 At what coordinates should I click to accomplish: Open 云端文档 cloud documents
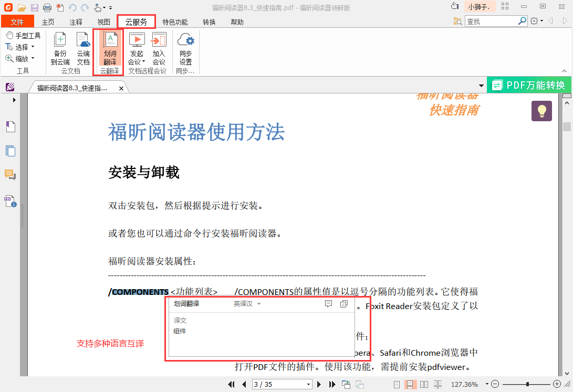coord(83,49)
